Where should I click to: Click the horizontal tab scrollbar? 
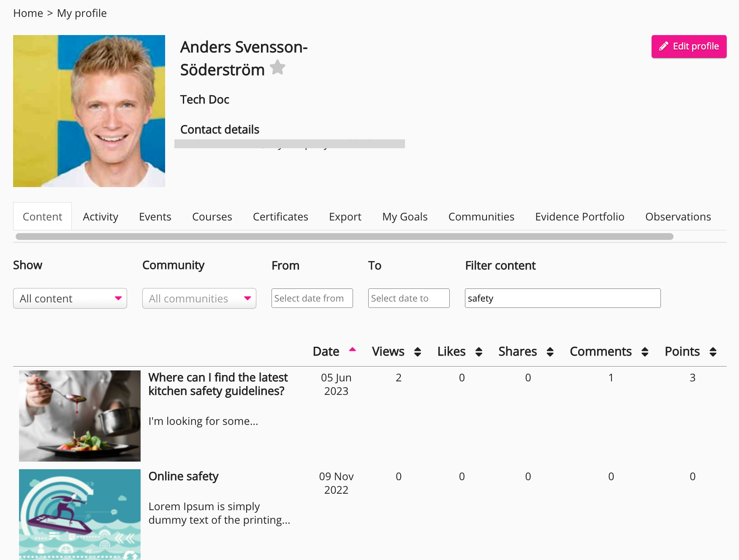(x=344, y=237)
